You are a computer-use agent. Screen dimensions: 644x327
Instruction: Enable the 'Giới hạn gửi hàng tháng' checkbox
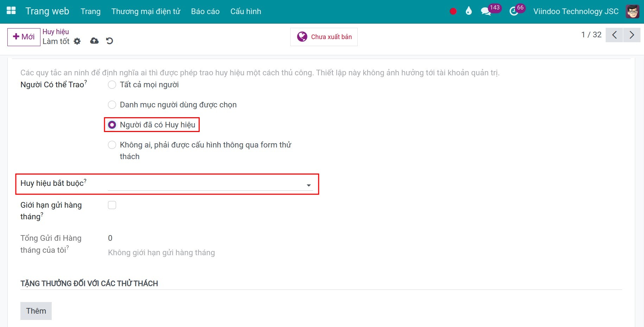pyautogui.click(x=112, y=205)
